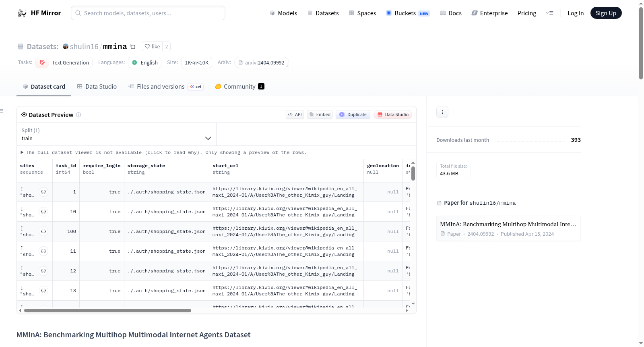
Task: Expand the sites JSON in task_id 10 row
Action: [x=43, y=212]
